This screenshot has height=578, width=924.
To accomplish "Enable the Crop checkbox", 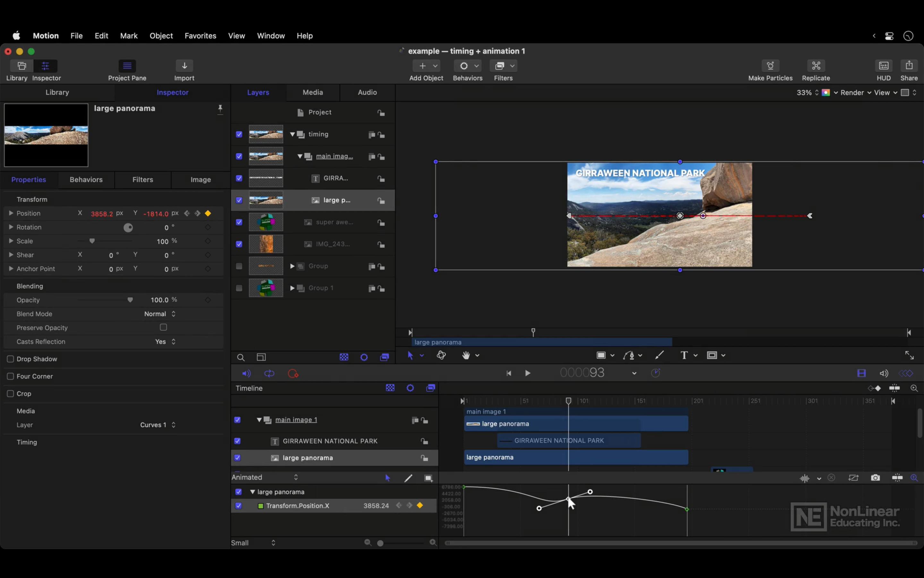I will pos(11,393).
